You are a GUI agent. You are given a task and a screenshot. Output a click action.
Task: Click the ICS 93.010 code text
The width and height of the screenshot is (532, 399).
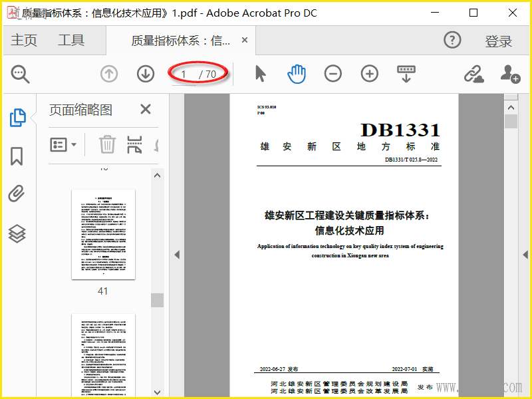267,107
